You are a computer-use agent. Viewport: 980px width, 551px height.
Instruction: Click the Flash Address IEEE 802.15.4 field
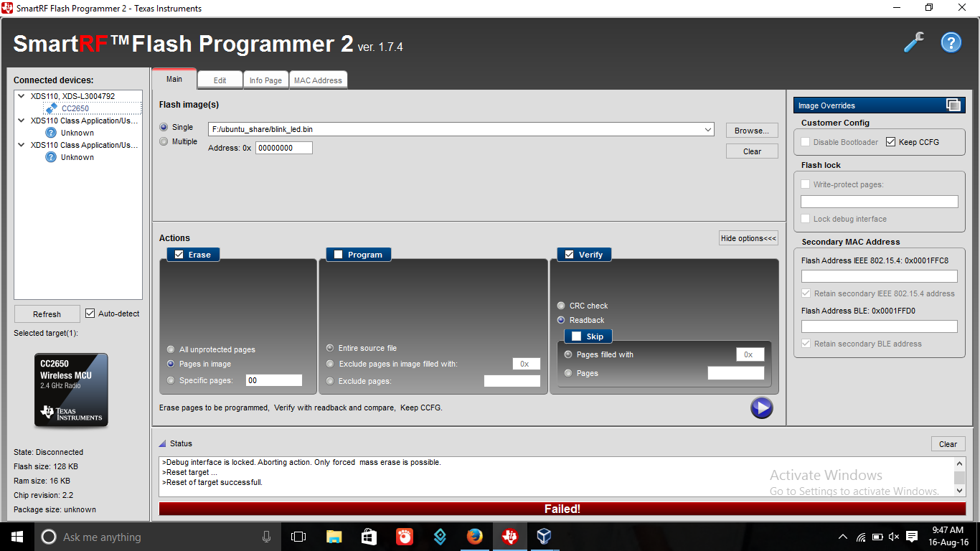[x=880, y=276]
